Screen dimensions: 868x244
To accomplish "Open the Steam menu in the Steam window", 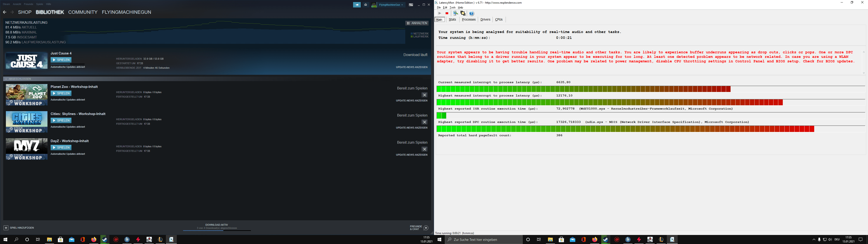I will tap(6, 4).
